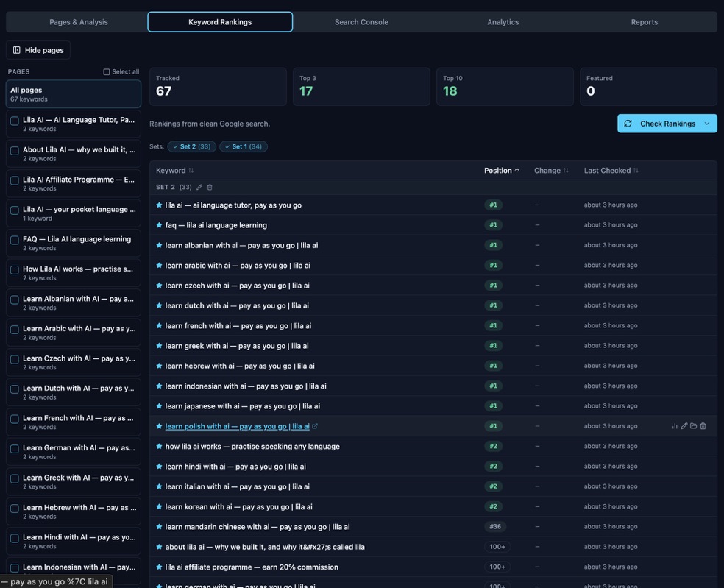
Task: Select the All pages entry
Action: pos(74,93)
